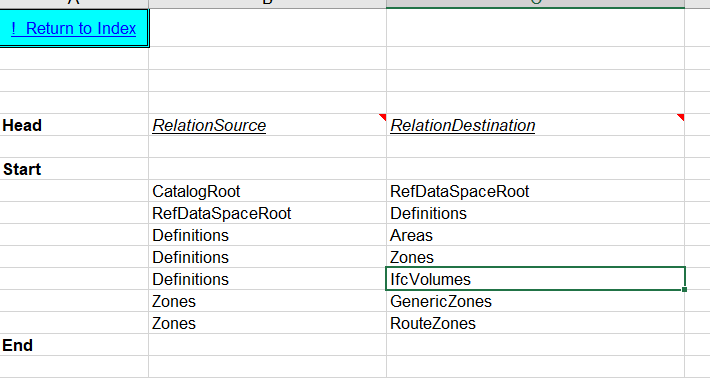
Task: Select Zones in the RelationDestination column
Action: pos(535,257)
